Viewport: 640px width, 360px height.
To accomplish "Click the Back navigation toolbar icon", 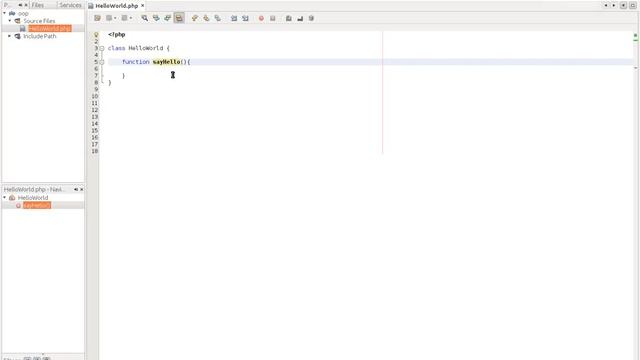I will [x=109, y=18].
